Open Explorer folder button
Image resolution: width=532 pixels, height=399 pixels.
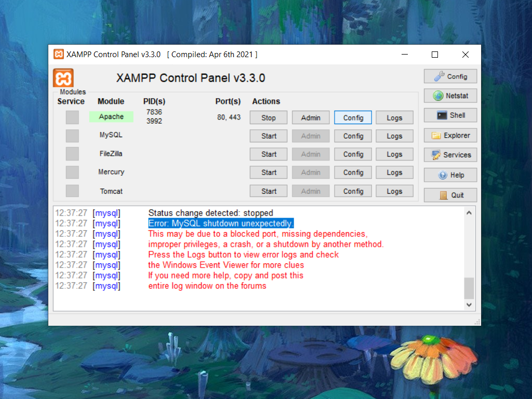(450, 136)
